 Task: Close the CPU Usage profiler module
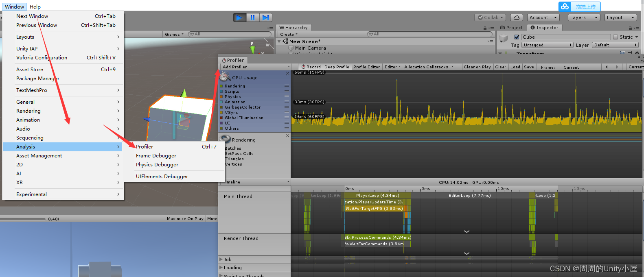287,73
